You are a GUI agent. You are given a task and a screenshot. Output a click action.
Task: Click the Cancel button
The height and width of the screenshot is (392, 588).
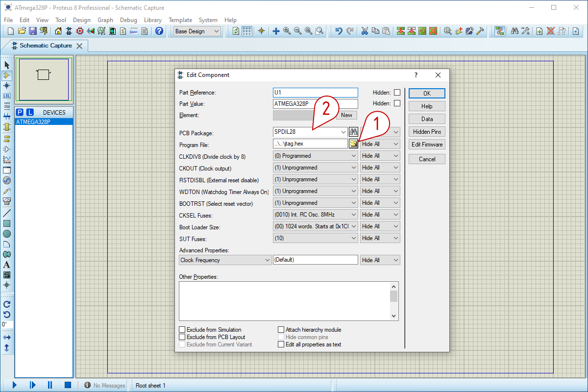[x=427, y=159]
